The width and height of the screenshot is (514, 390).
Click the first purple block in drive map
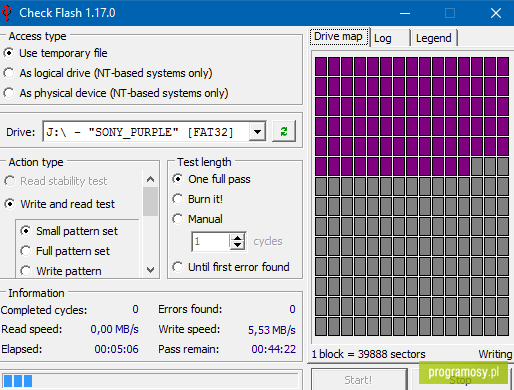321,66
